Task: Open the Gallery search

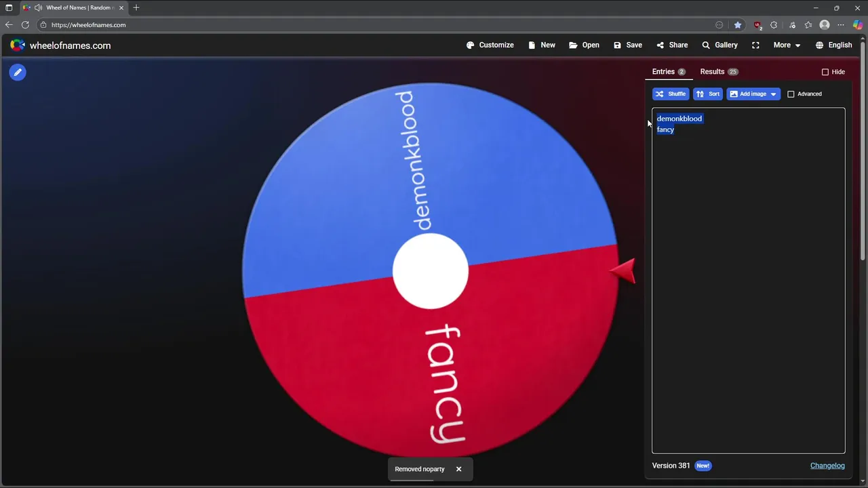Action: click(719, 45)
